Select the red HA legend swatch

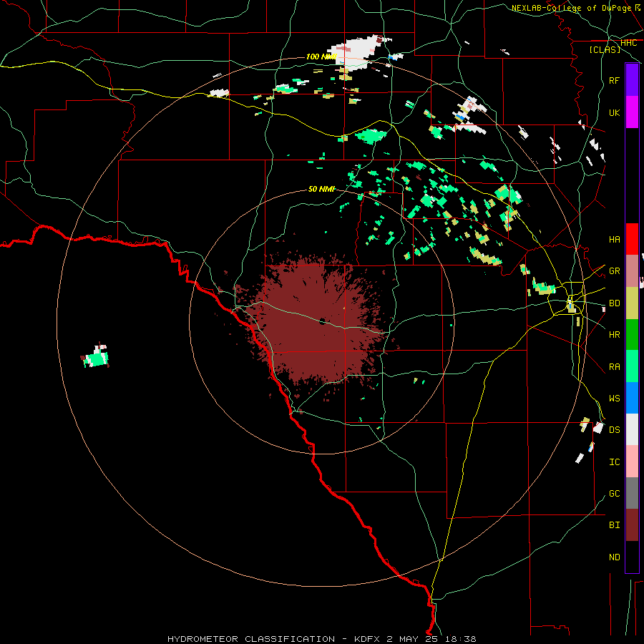tap(632, 239)
